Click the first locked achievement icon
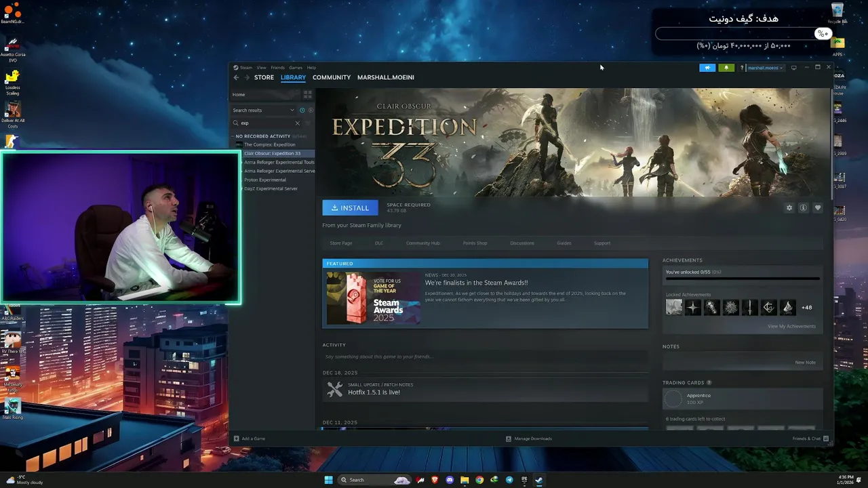The image size is (868, 488). click(674, 308)
